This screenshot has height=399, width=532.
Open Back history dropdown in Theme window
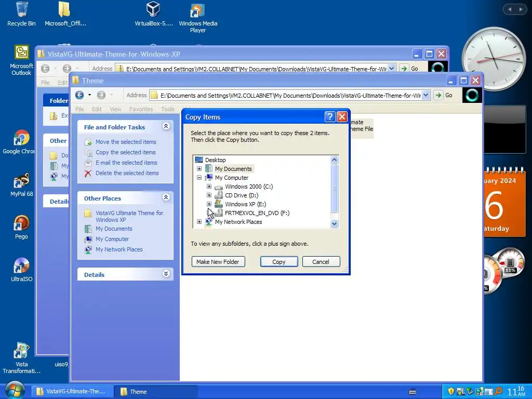[89, 95]
